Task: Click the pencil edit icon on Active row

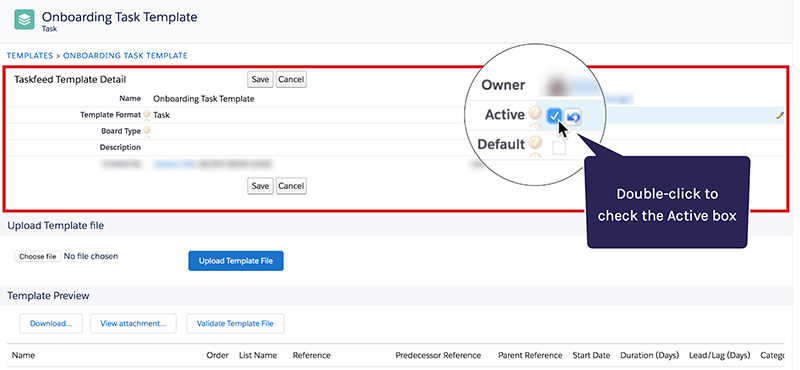Action: click(780, 115)
